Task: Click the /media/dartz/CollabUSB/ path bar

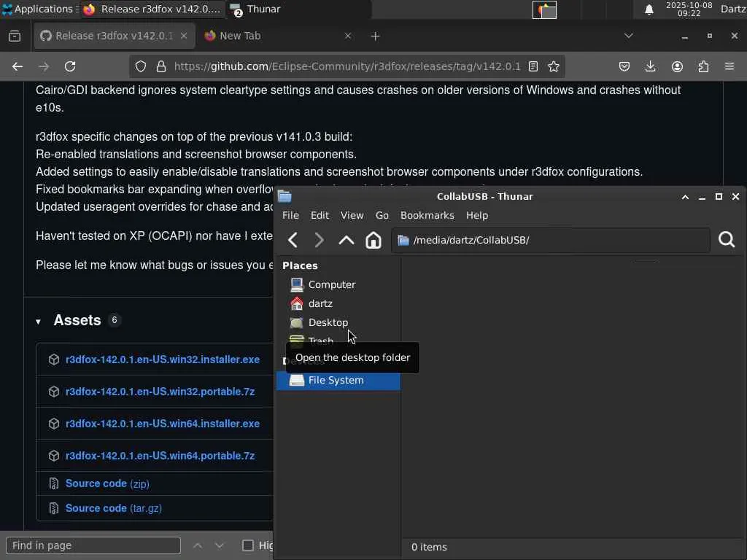Action: point(551,240)
